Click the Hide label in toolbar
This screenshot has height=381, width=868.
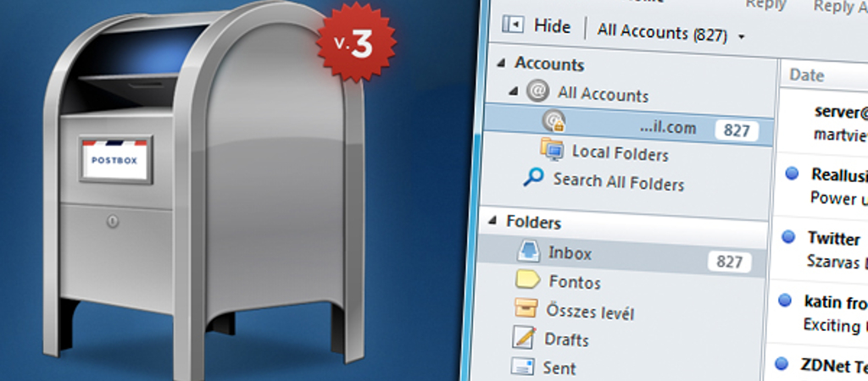click(x=552, y=26)
